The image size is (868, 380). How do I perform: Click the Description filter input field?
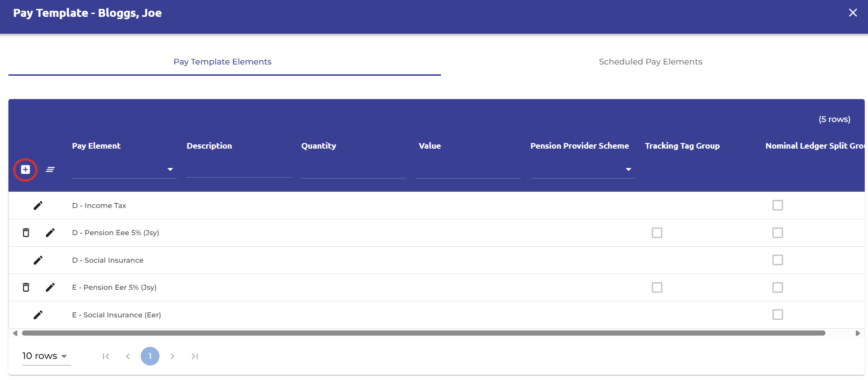pyautogui.click(x=239, y=169)
